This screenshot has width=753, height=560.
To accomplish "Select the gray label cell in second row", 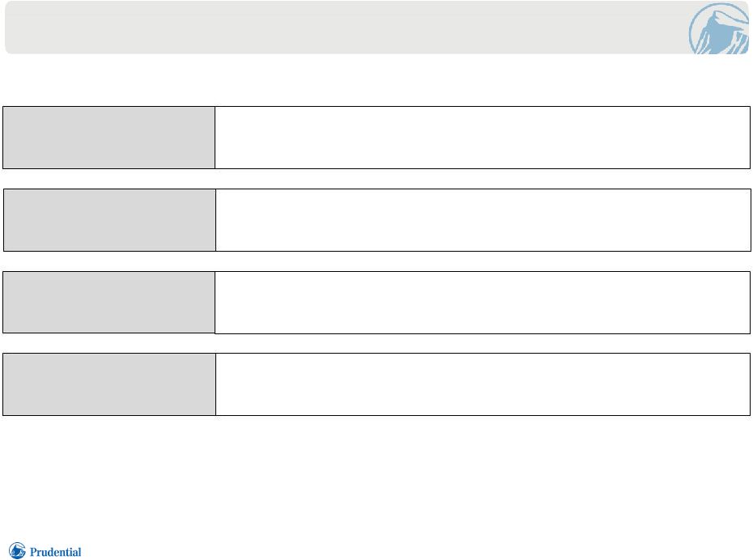I will click(109, 220).
